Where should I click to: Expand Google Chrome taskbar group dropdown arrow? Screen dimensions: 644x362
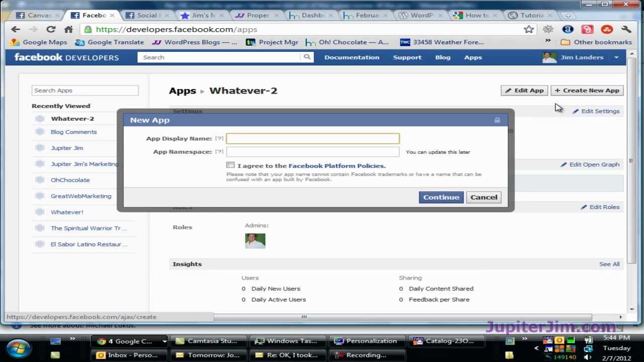[x=164, y=341]
